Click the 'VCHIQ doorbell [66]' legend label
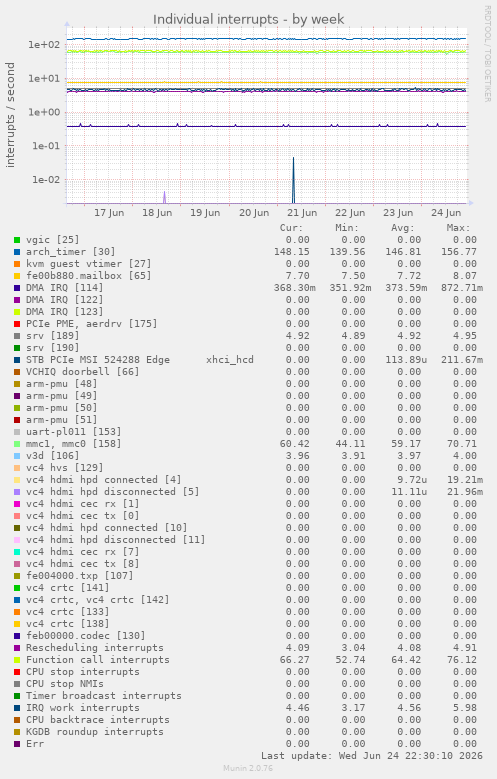 [x=83, y=372]
